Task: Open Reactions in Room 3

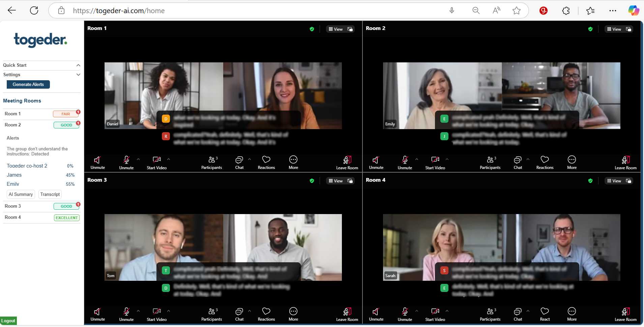Action: click(266, 314)
